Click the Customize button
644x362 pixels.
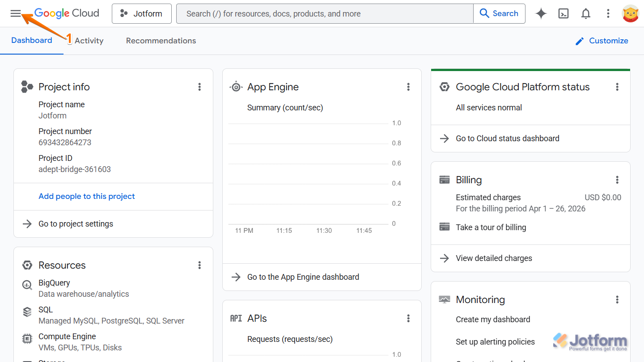pyautogui.click(x=602, y=40)
